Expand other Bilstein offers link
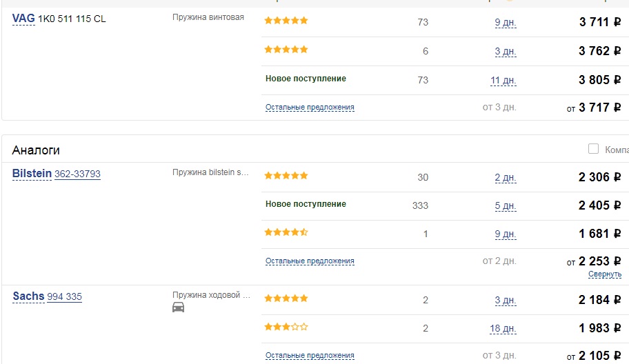 310,261
